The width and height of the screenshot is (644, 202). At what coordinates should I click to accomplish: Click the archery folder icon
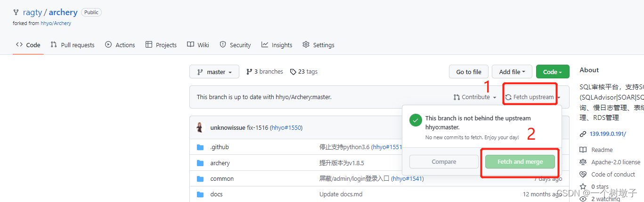coord(200,163)
